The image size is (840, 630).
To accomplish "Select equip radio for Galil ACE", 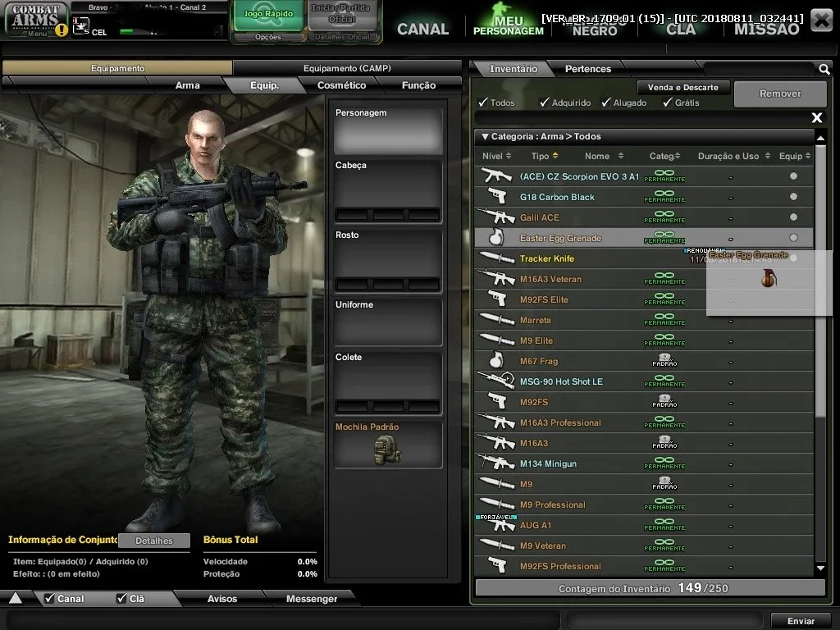I will (793, 217).
